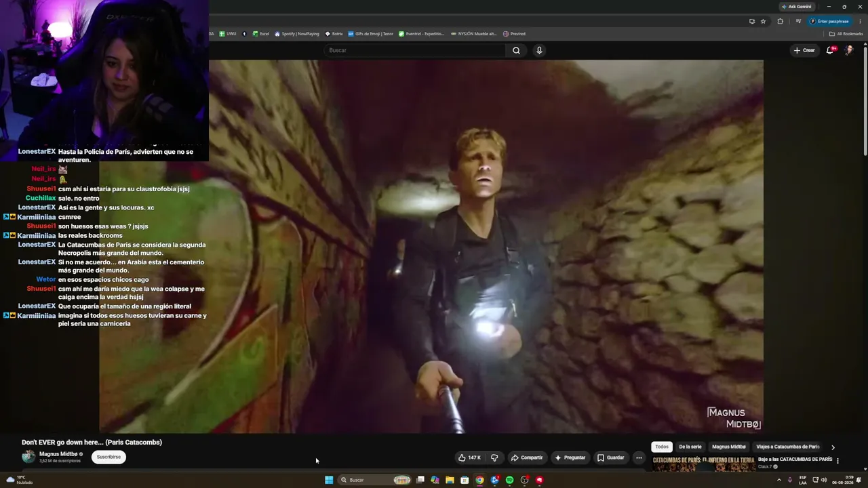Image resolution: width=868 pixels, height=488 pixels.
Task: Select the Todos chip
Action: [x=662, y=447]
